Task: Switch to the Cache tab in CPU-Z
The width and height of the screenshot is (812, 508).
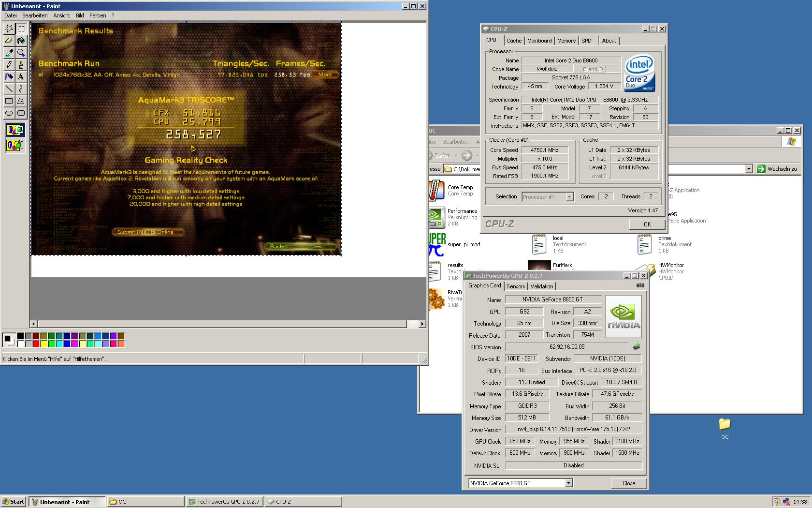Action: click(514, 41)
